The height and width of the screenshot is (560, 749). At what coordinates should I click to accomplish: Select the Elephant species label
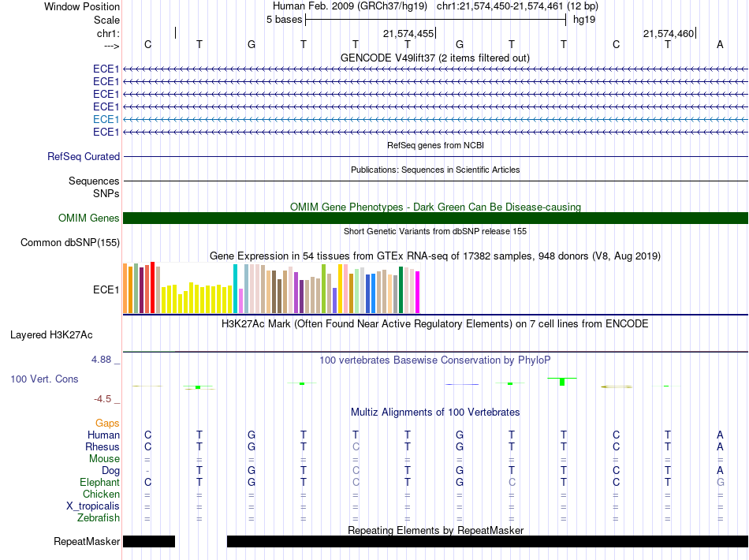(99, 482)
